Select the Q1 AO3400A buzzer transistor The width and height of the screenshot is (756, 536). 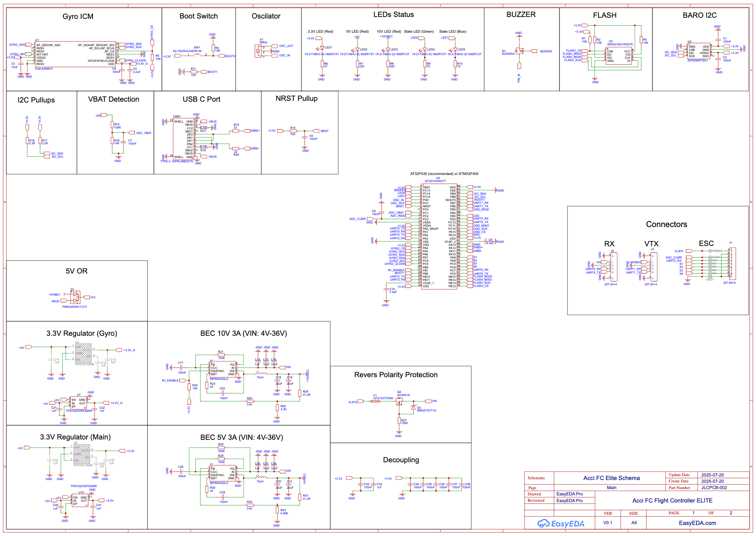pos(519,51)
